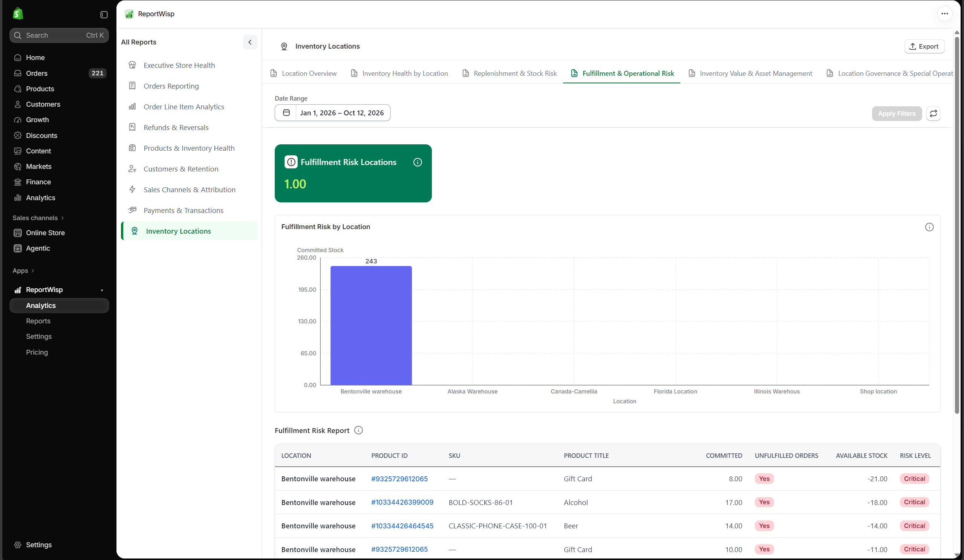
Task: Click the reset filters refresh icon
Action: 933,113
